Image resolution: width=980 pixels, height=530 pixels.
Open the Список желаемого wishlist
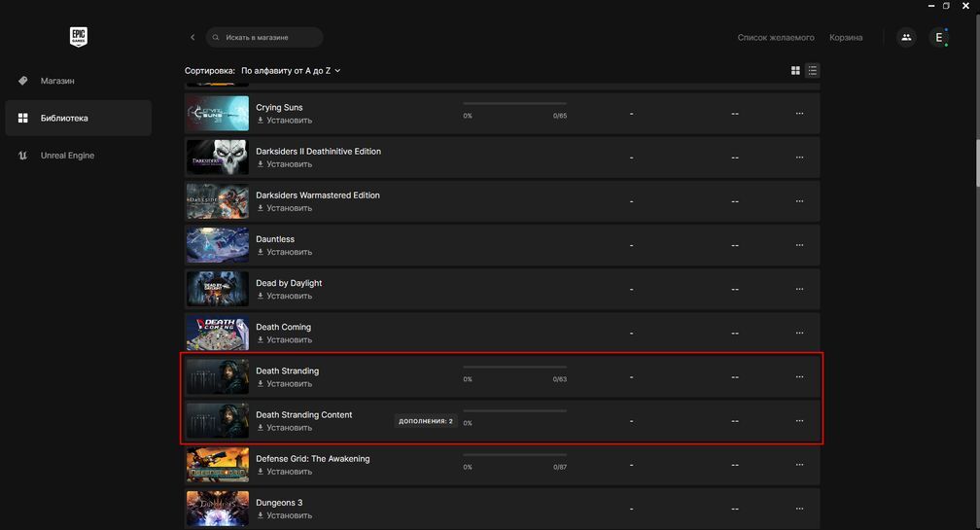[x=775, y=38]
